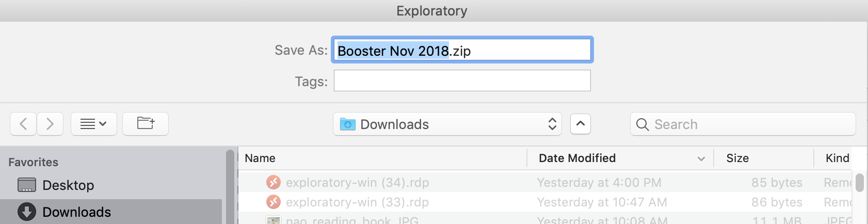Image resolution: width=868 pixels, height=224 pixels.
Task: Open the list view options button
Action: pos(94,124)
